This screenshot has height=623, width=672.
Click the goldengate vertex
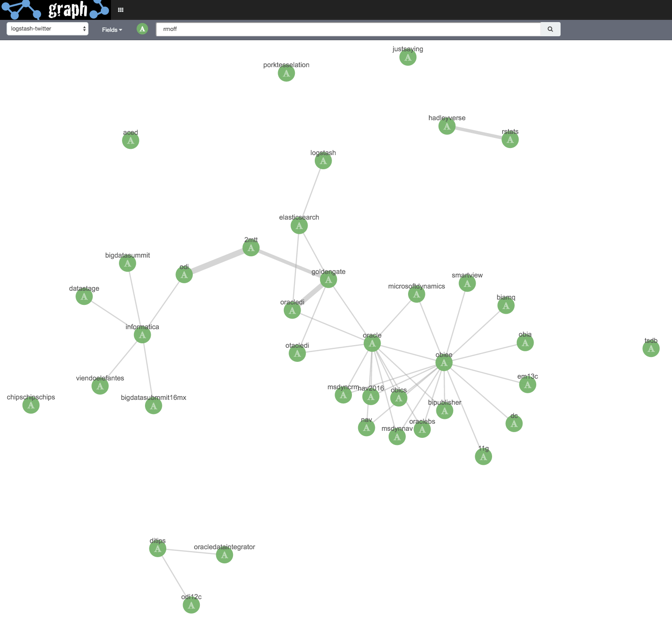tap(328, 280)
